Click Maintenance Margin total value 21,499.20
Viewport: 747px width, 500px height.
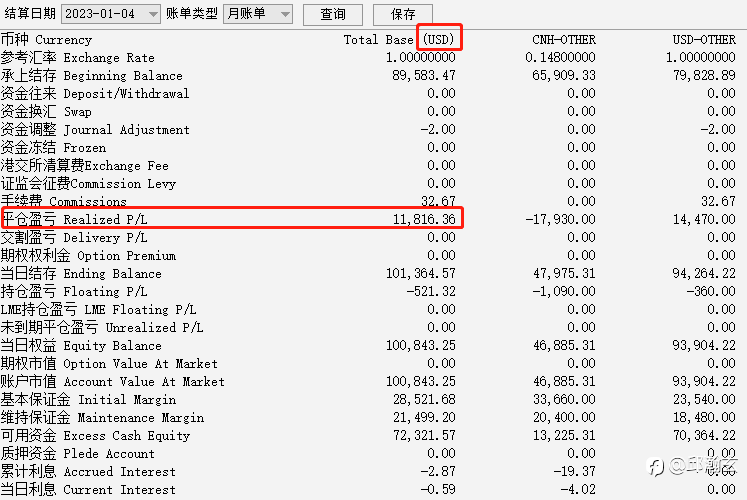tap(424, 417)
